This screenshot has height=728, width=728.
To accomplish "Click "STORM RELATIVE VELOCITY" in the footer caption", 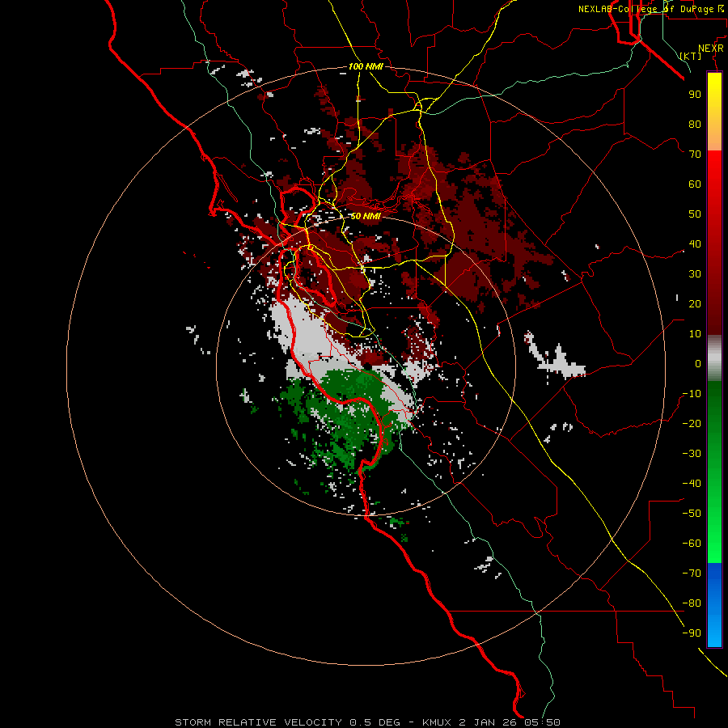I will (258, 722).
